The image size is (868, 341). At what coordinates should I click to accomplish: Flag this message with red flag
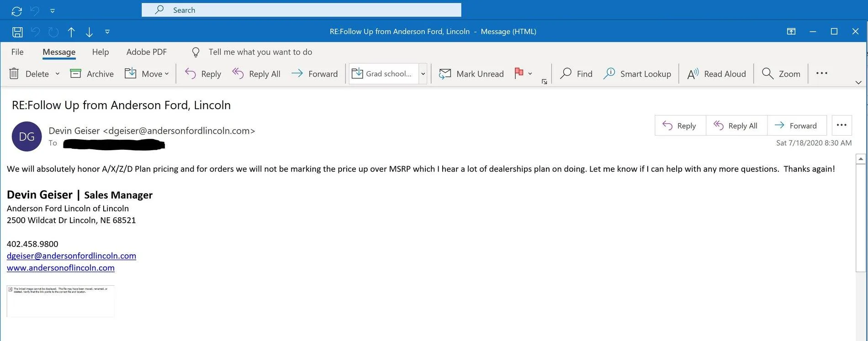pos(519,73)
